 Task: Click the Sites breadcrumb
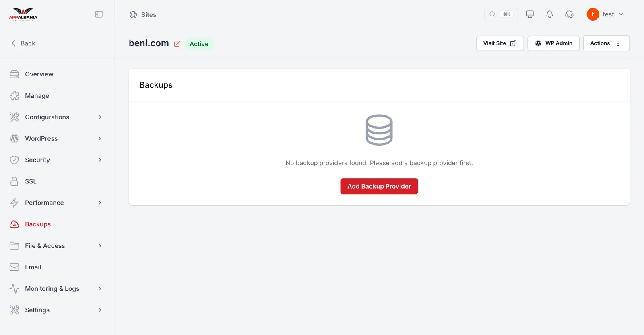(x=149, y=15)
